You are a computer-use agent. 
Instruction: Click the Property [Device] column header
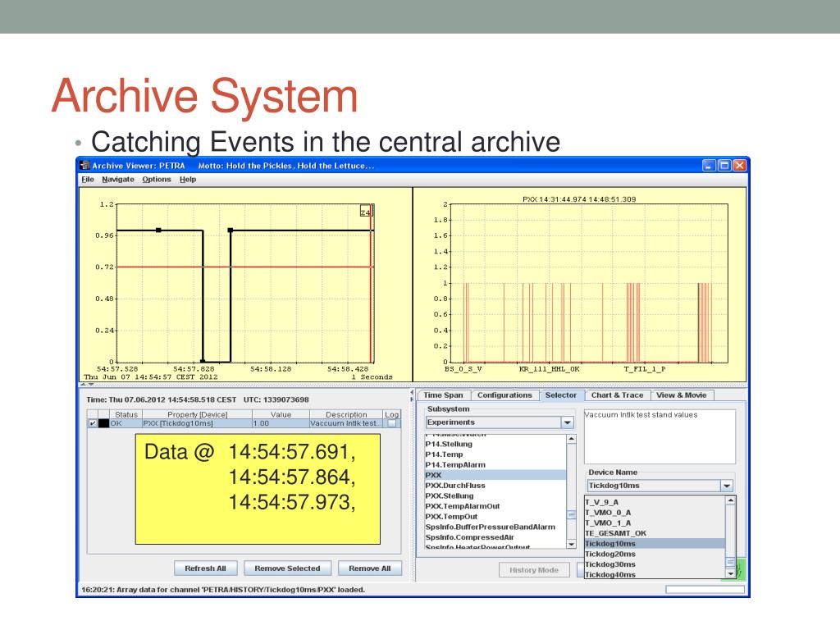tap(197, 414)
